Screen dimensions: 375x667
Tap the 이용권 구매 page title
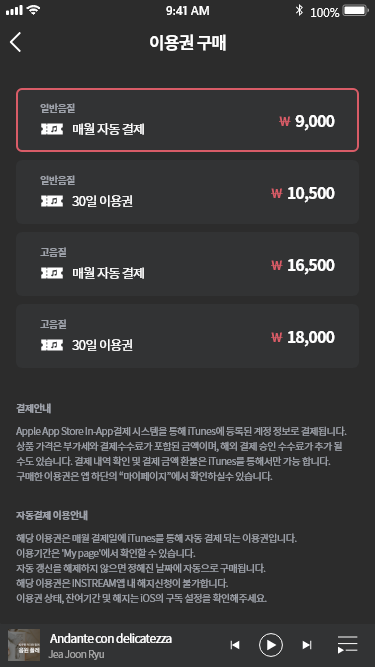point(188,43)
